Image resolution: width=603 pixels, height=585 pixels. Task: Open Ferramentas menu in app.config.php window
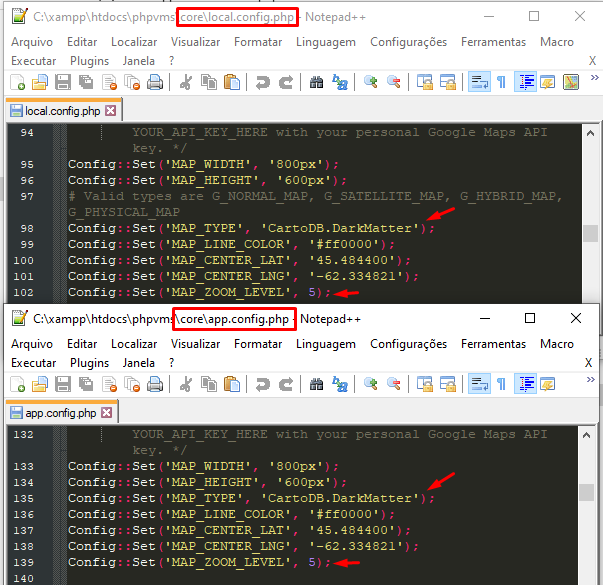493,344
